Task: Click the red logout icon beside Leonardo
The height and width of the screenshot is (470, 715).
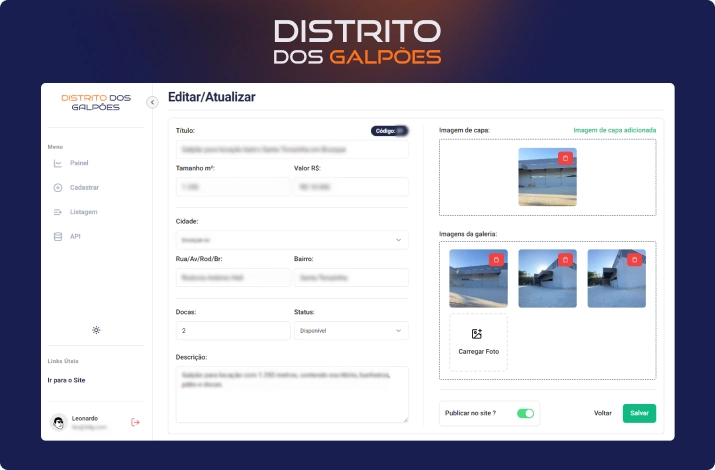Action: (135, 423)
